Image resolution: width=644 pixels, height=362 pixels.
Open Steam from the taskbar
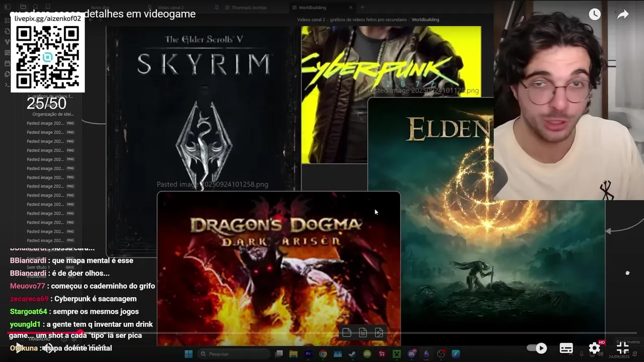pos(353,354)
